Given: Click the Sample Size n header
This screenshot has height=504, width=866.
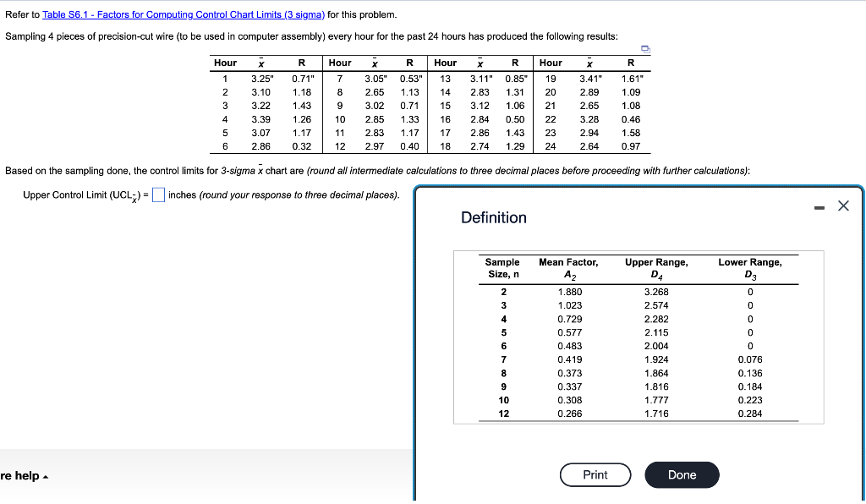Looking at the screenshot, I should [502, 266].
